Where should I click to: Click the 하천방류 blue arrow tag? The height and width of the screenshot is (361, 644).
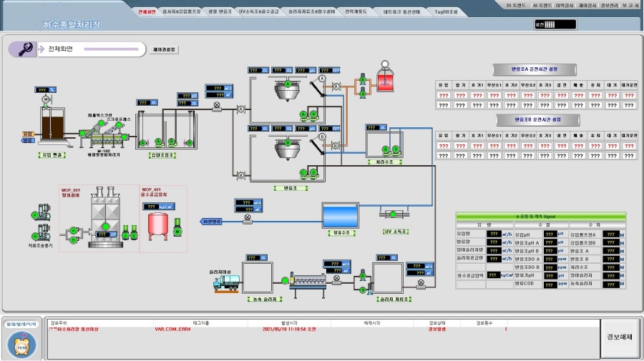[212, 221]
